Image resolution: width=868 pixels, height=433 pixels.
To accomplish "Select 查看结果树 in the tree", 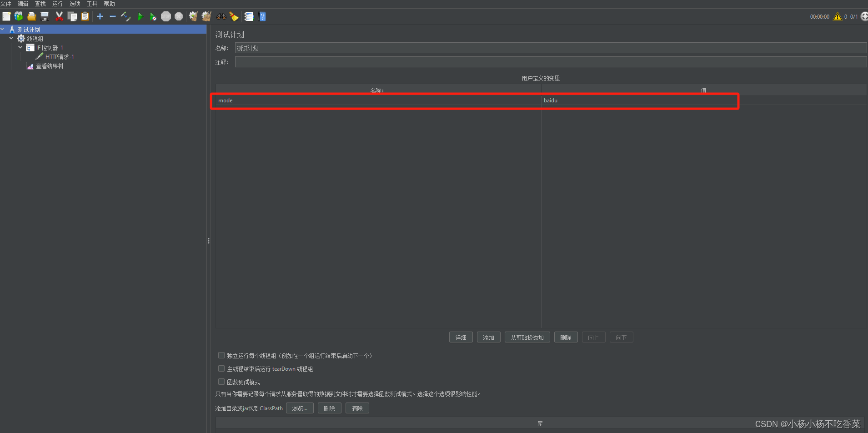I will (50, 66).
